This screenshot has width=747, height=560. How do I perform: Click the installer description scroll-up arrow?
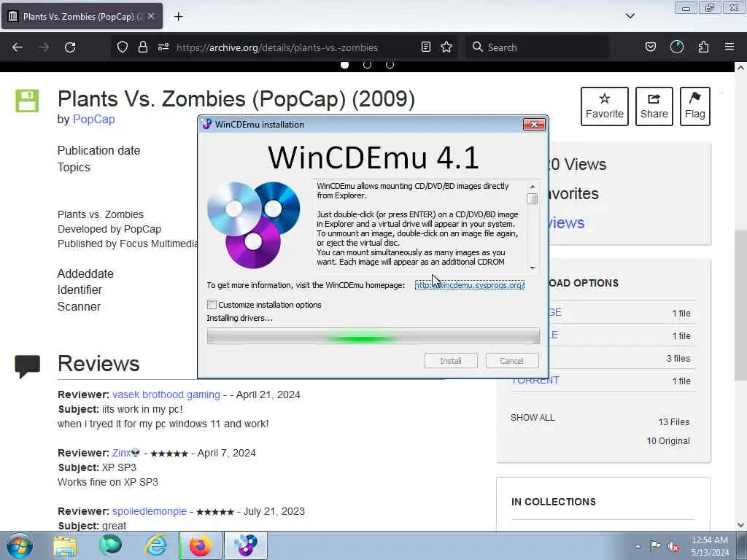click(533, 186)
